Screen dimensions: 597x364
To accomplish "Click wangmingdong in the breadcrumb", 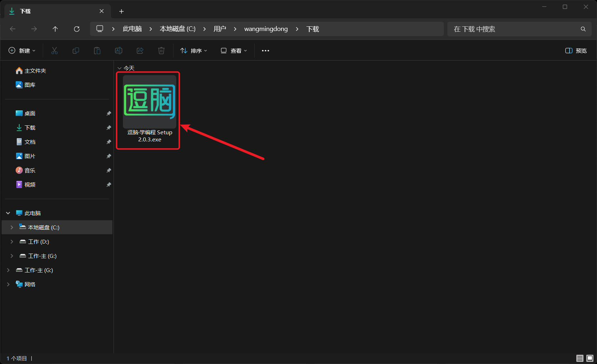I will click(x=266, y=29).
